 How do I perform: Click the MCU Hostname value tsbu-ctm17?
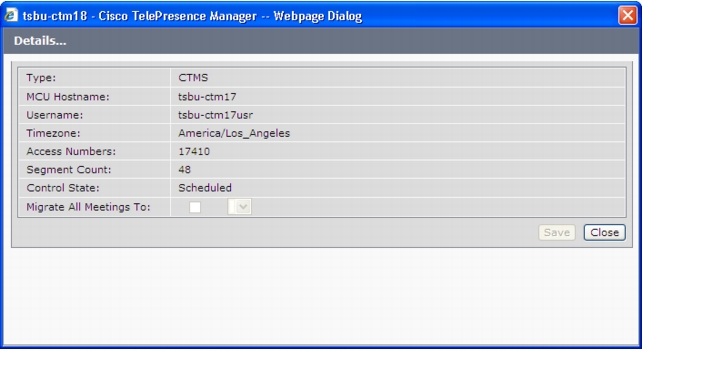(x=207, y=97)
